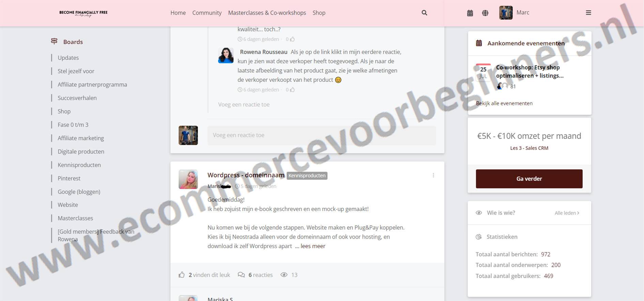The image size is (644, 301).
Task: Click the Kennisproducten tag on post
Action: (x=307, y=176)
